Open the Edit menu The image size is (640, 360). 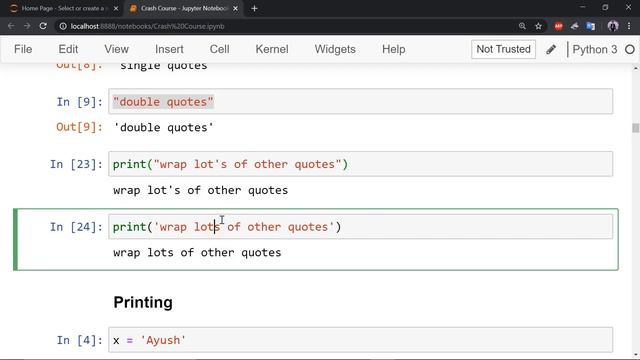click(x=68, y=49)
